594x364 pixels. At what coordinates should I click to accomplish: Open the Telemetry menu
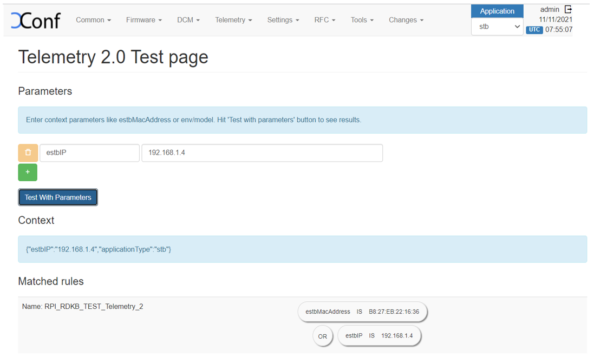pyautogui.click(x=233, y=20)
